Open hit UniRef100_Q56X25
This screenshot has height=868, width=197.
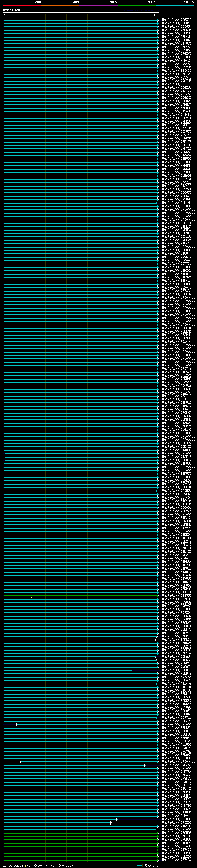(176, 20)
